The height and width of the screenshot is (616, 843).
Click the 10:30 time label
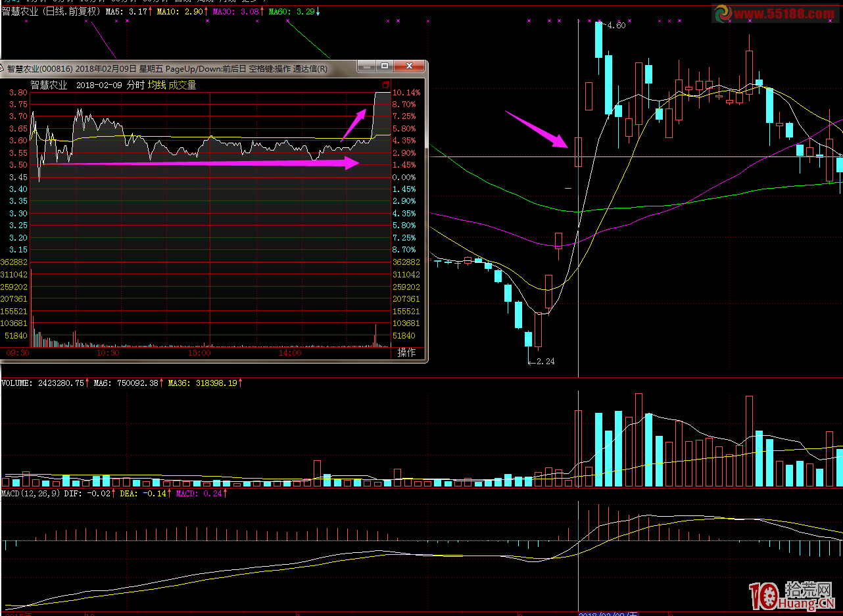(x=108, y=353)
